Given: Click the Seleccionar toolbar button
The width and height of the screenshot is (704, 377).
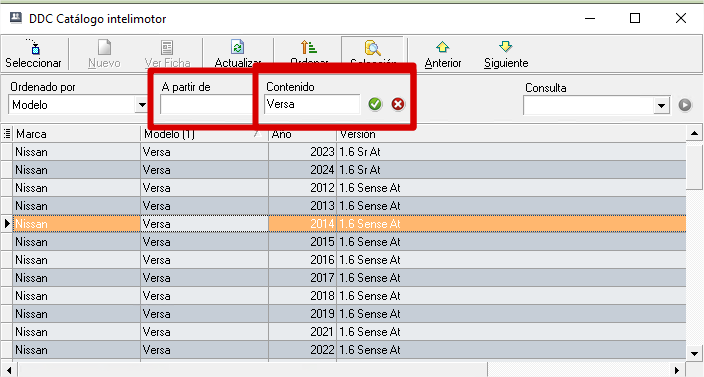Looking at the screenshot, I should click(x=34, y=53).
